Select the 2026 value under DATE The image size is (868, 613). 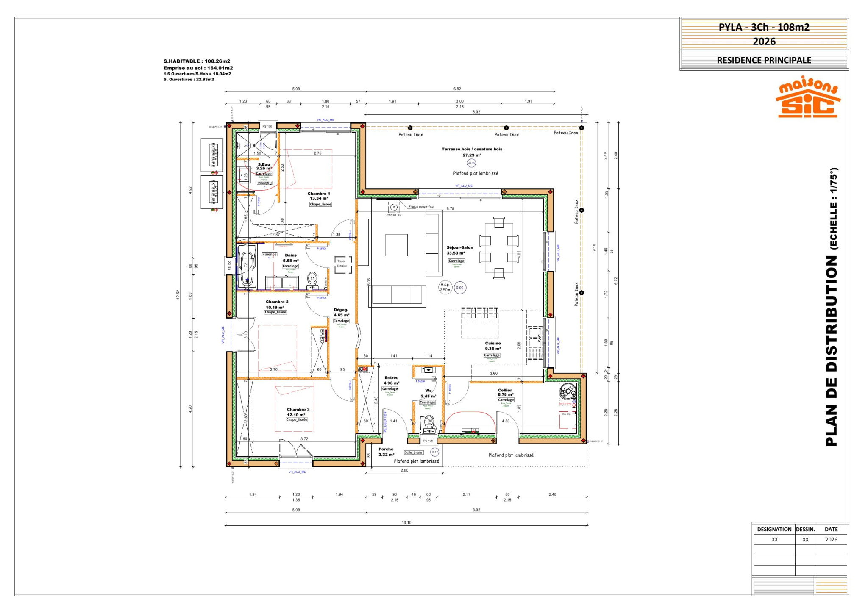(831, 540)
